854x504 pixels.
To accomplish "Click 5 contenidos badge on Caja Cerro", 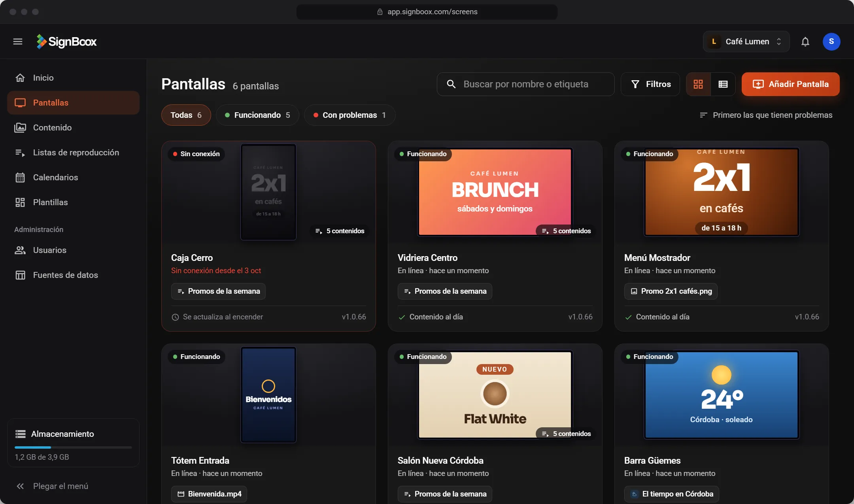I will 340,231.
